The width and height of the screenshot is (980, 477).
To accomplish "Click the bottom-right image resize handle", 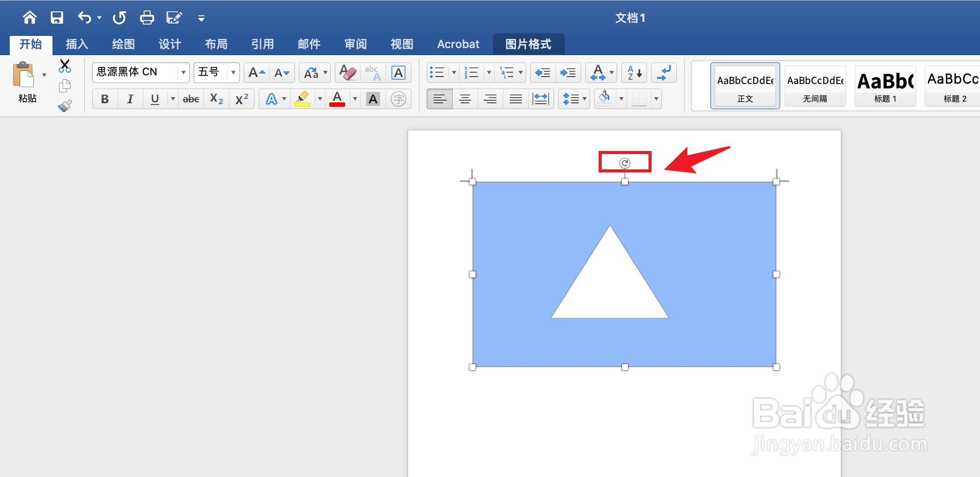I will point(776,367).
